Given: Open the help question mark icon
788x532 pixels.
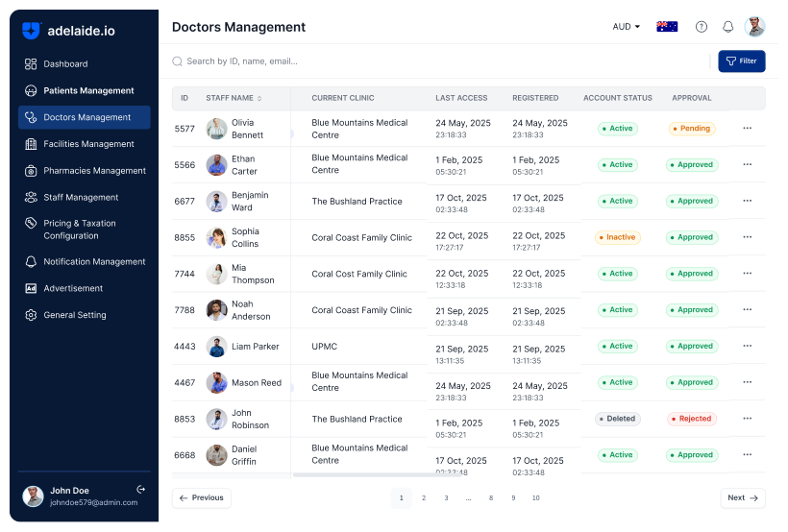Looking at the screenshot, I should pyautogui.click(x=702, y=27).
